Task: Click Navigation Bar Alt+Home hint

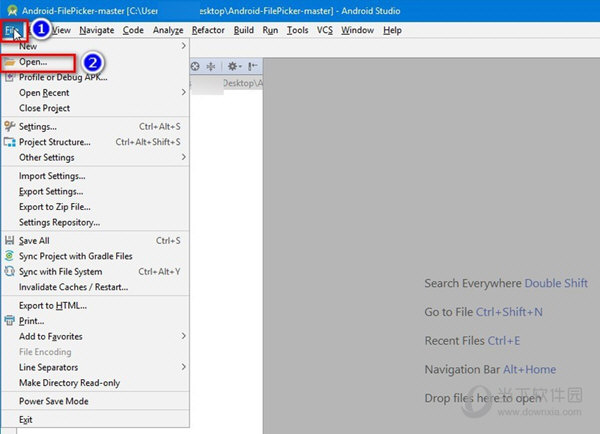Action: click(x=490, y=370)
